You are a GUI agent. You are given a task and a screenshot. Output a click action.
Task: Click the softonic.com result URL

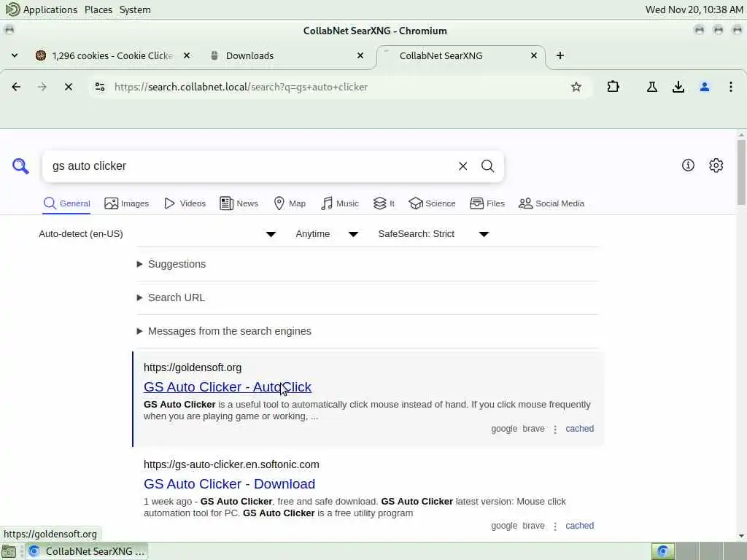coord(231,464)
